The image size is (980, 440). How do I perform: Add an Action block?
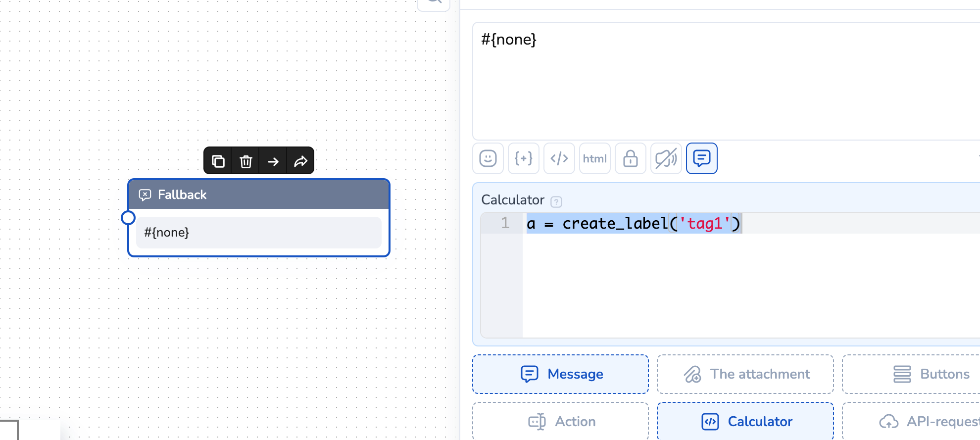click(x=560, y=421)
